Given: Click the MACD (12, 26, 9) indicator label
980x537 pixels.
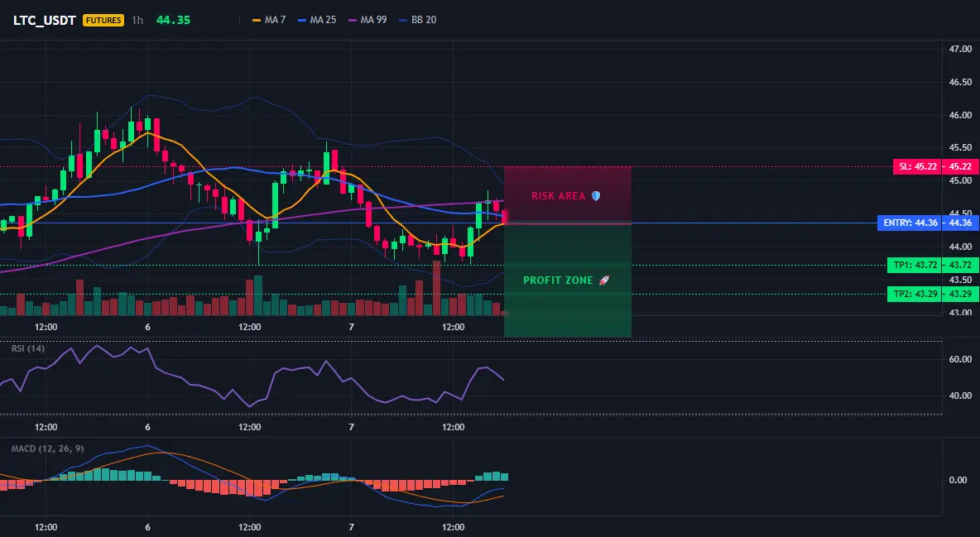Looking at the screenshot, I should pos(47,448).
